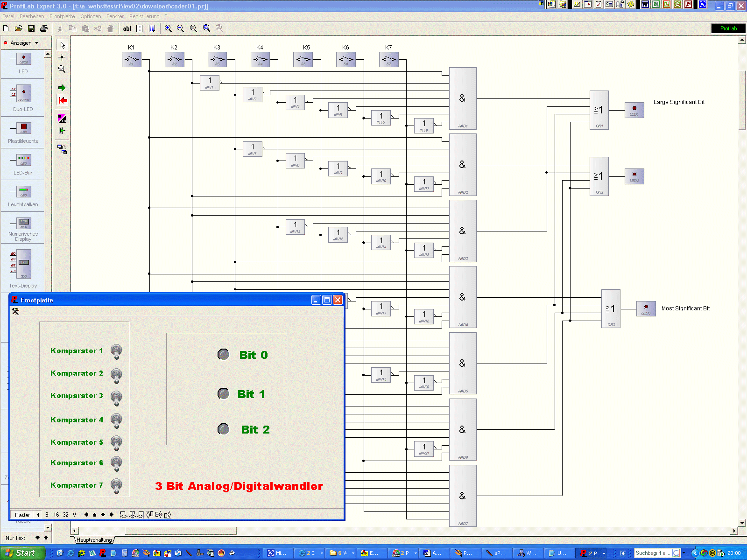Image resolution: width=747 pixels, height=560 pixels.
Task: Open the Frontplatte hammer tools icon
Action: [x=15, y=311]
